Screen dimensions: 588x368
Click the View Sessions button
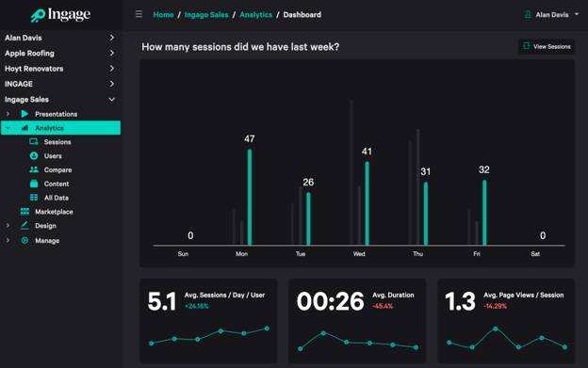point(547,46)
